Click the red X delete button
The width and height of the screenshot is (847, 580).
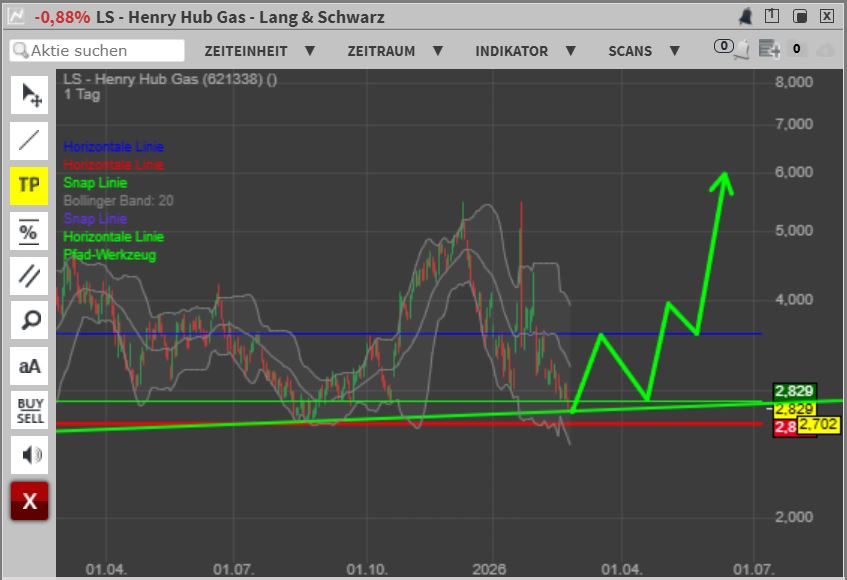point(29,501)
